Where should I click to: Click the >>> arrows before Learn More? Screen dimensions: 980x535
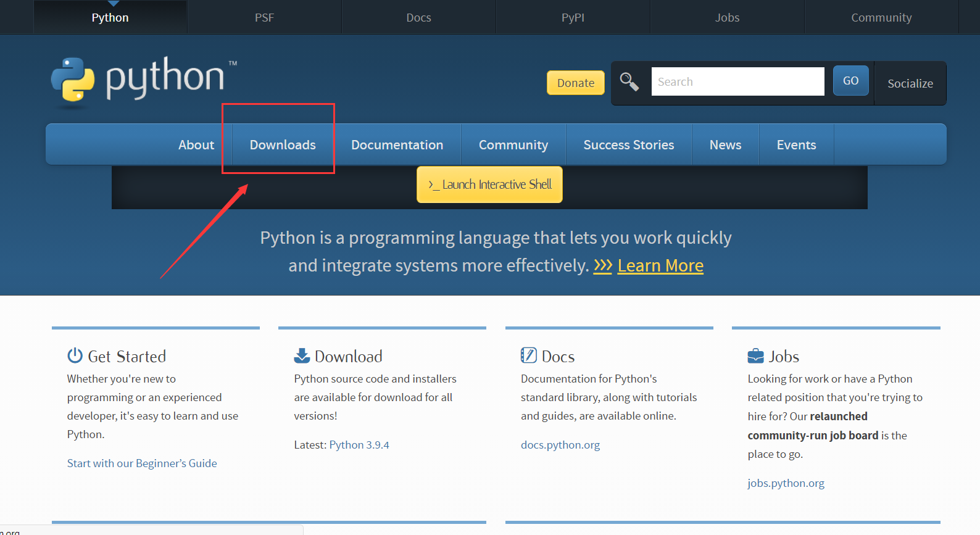coord(603,266)
